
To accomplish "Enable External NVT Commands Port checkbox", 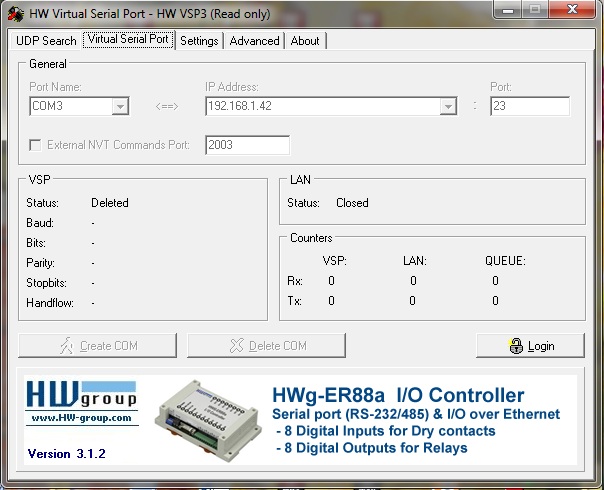I will pos(35,145).
